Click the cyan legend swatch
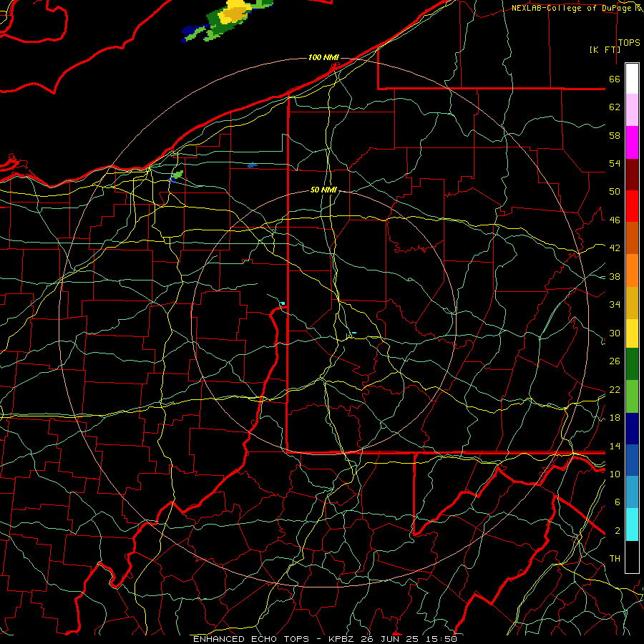The height and width of the screenshot is (644, 644). pos(632,525)
